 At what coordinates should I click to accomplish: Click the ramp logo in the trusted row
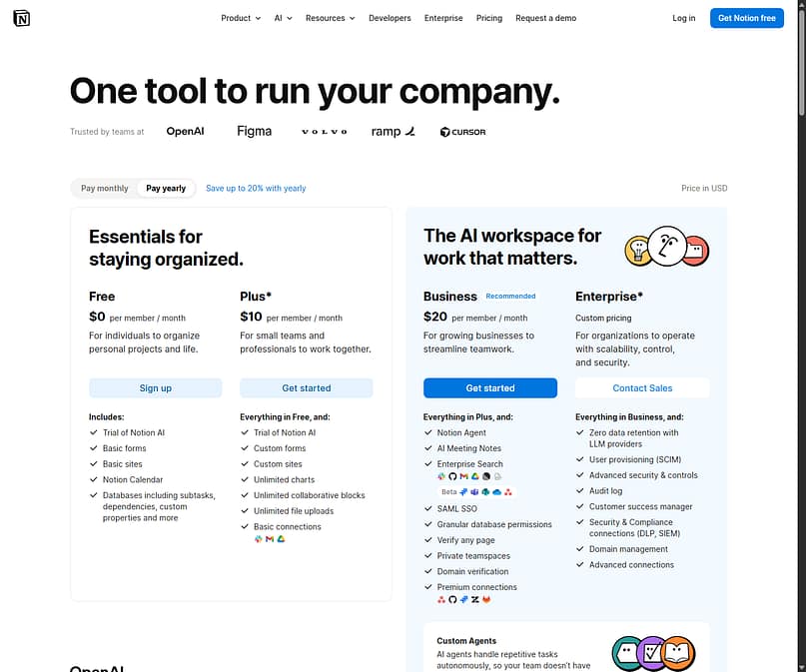pos(393,132)
